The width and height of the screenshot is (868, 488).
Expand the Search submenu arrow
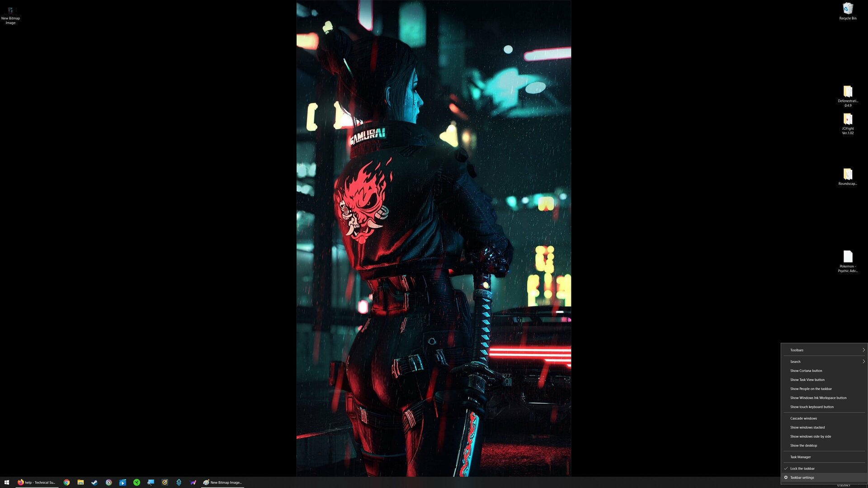[x=863, y=361]
